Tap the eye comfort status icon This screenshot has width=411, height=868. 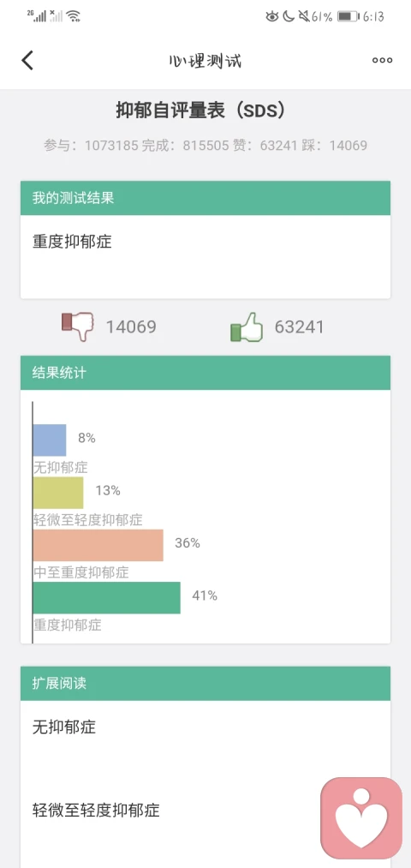click(x=271, y=16)
